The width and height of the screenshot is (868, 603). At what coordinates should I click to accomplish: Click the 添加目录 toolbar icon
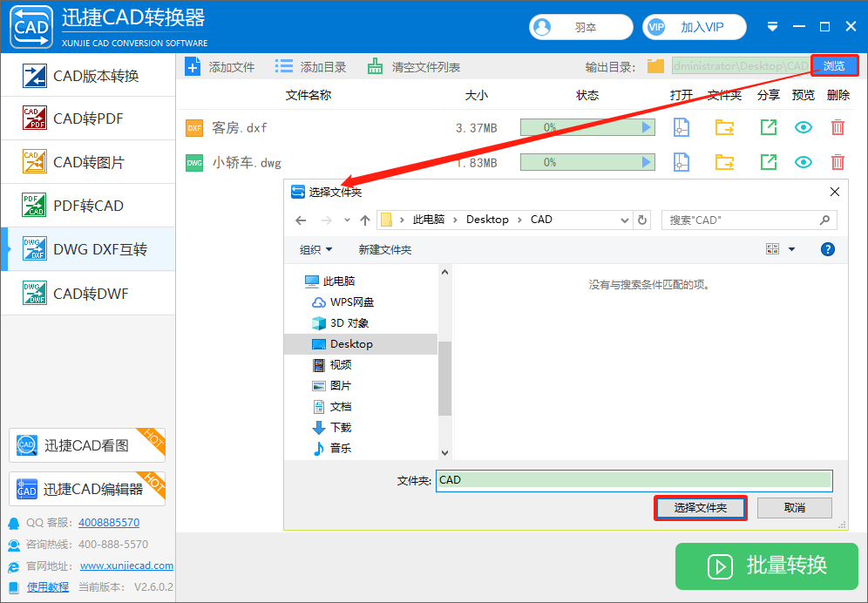tap(283, 65)
